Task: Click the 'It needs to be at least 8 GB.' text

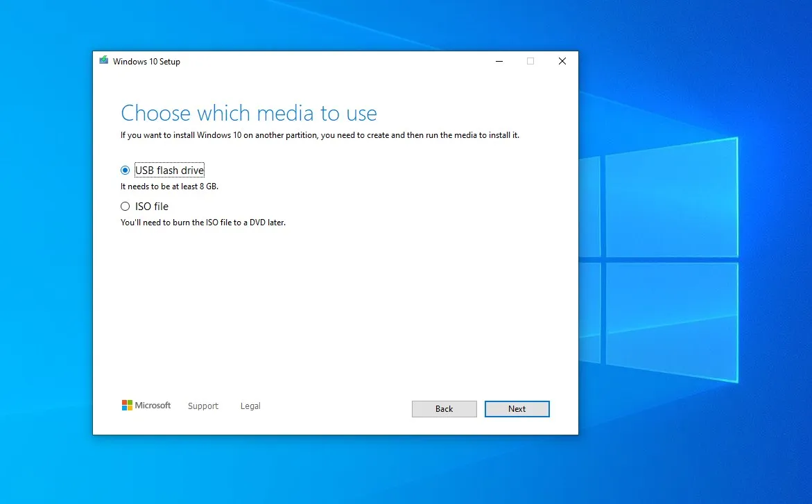Action: coord(169,186)
